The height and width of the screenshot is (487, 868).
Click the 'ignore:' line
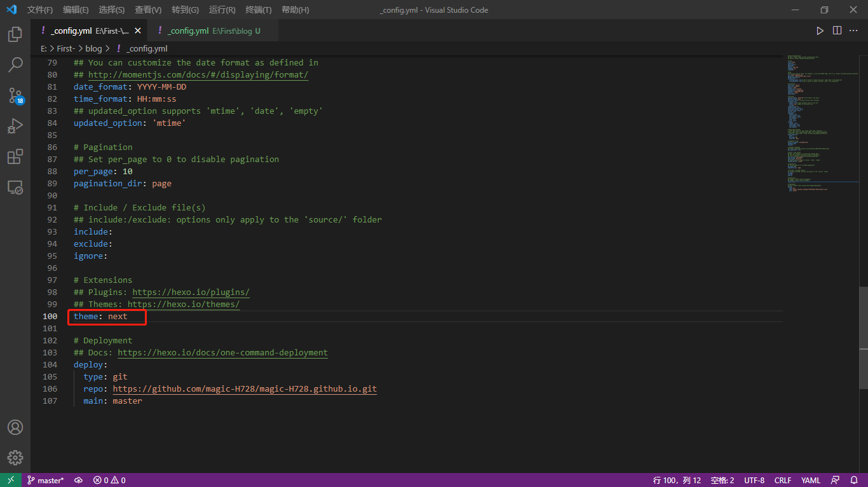coord(91,256)
